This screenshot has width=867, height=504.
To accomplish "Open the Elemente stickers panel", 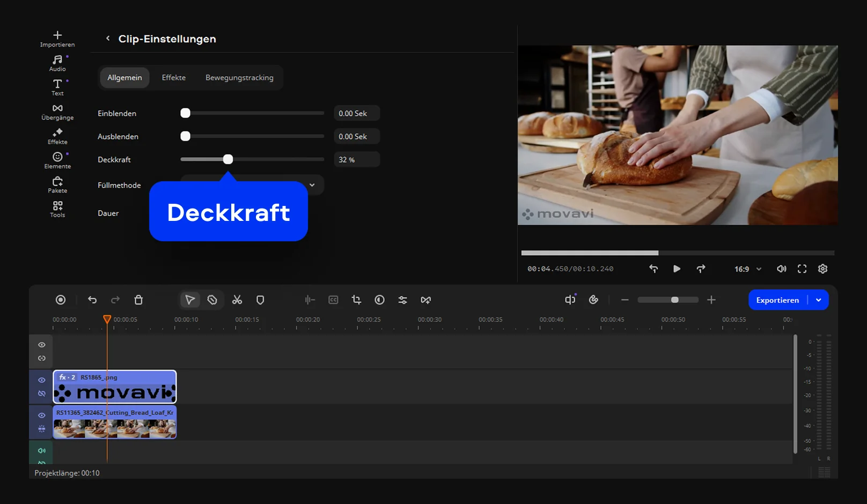I will click(x=57, y=160).
